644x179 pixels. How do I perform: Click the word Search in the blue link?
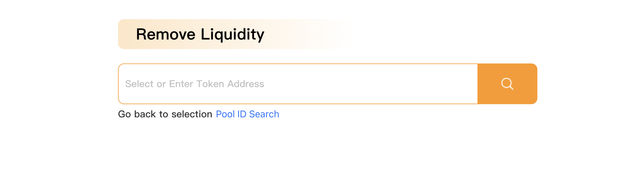tap(264, 114)
